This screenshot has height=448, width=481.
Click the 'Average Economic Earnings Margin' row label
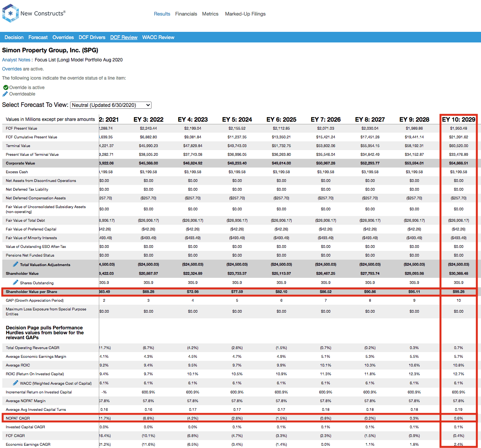tap(36, 357)
